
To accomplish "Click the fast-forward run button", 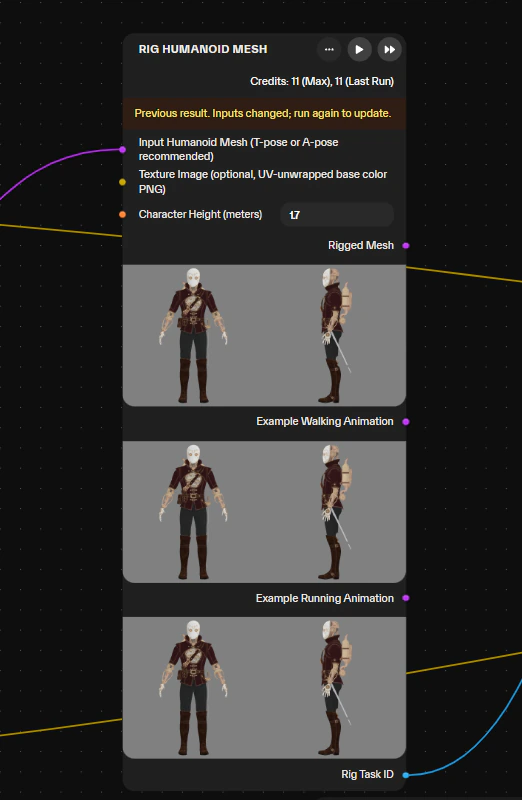I will coord(389,49).
